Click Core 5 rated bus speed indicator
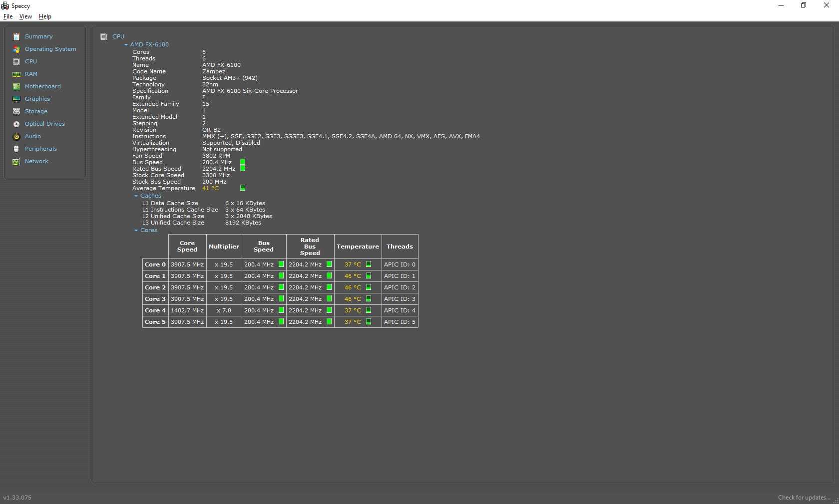 pyautogui.click(x=329, y=321)
